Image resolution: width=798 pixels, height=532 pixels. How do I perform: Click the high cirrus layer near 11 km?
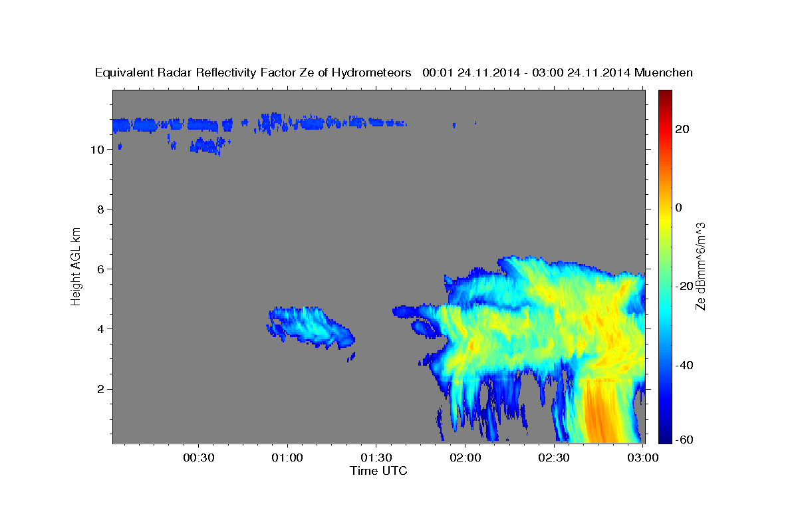click(x=259, y=124)
